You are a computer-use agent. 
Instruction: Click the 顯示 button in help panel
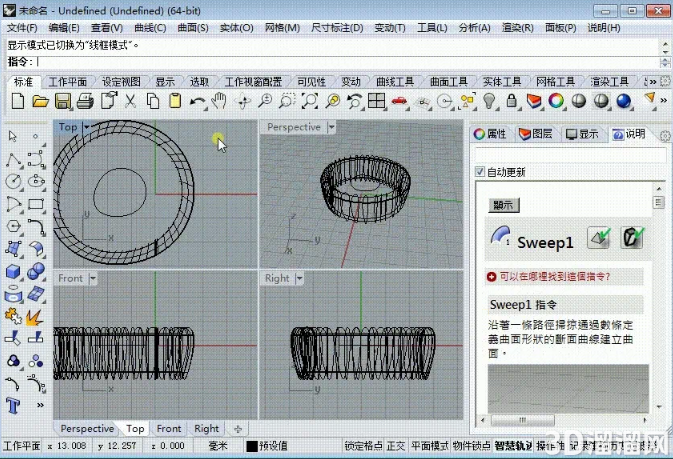click(503, 205)
